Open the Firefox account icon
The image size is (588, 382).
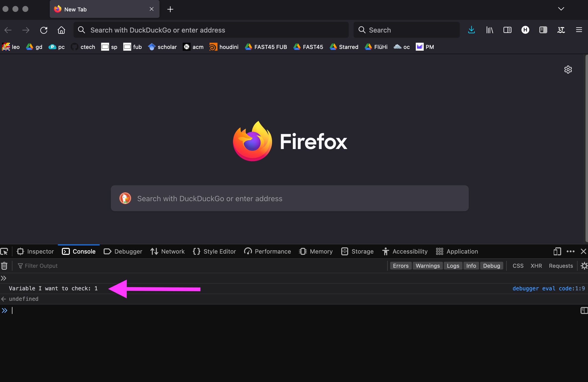tap(525, 30)
